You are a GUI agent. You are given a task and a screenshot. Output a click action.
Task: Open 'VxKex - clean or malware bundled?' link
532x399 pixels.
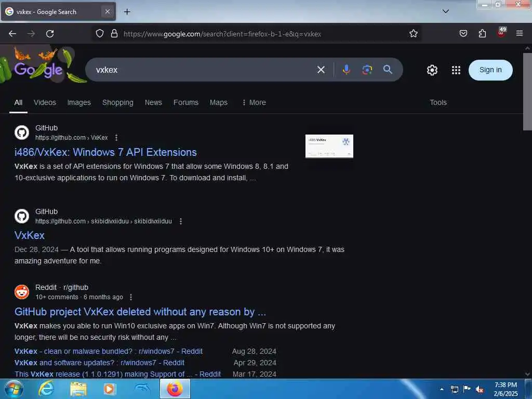coord(109,352)
